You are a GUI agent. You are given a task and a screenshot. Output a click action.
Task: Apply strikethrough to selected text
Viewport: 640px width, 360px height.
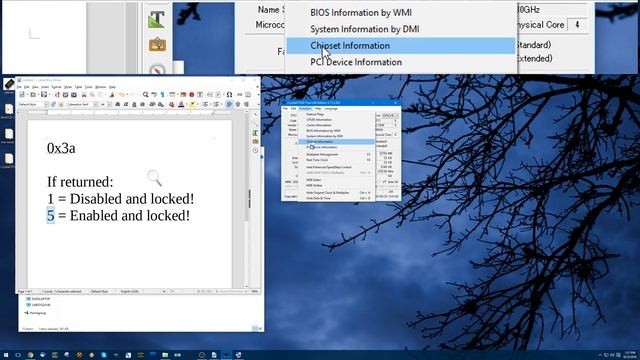coord(142,104)
